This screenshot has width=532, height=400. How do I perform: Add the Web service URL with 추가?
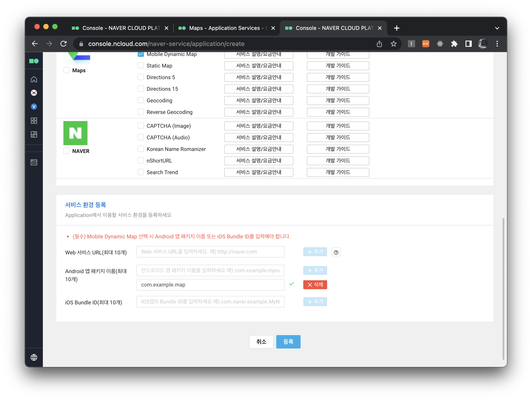[x=315, y=252]
